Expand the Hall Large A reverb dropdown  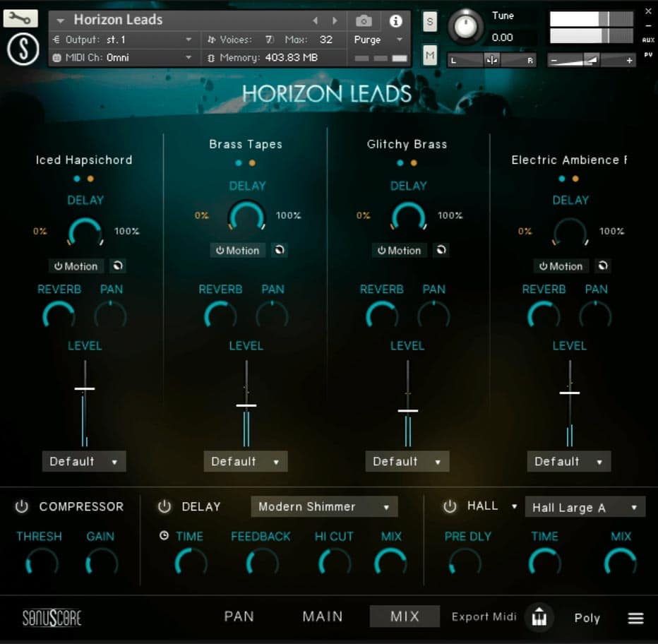pos(585,507)
